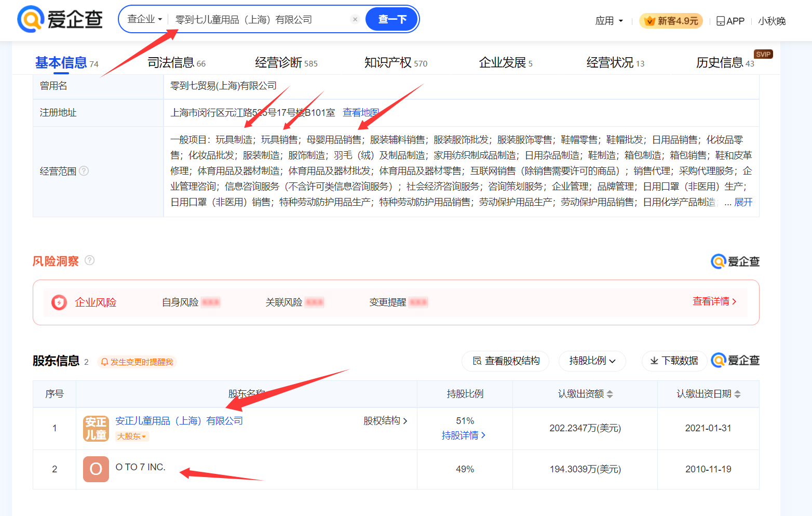The height and width of the screenshot is (516, 812).
Task: Switch to the 知识产权 tab
Action: click(396, 63)
